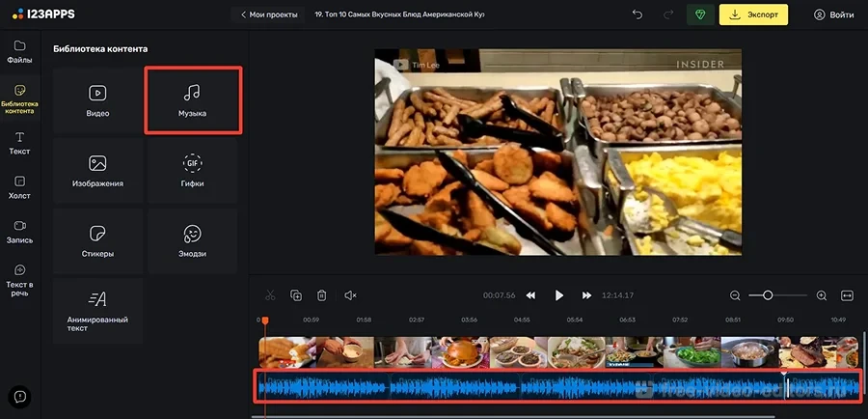Image resolution: width=868 pixels, height=419 pixels.
Task: Choose the Гифки content tile
Action: point(193,171)
